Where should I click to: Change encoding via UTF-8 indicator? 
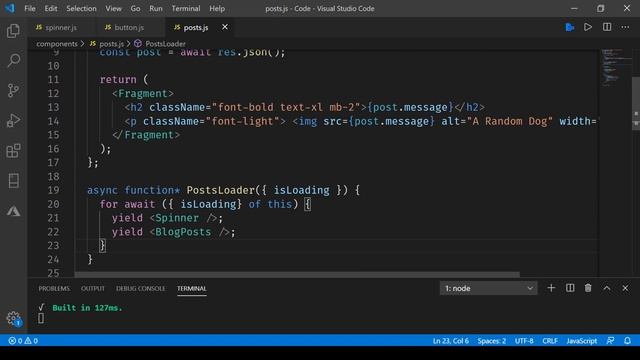tap(524, 340)
